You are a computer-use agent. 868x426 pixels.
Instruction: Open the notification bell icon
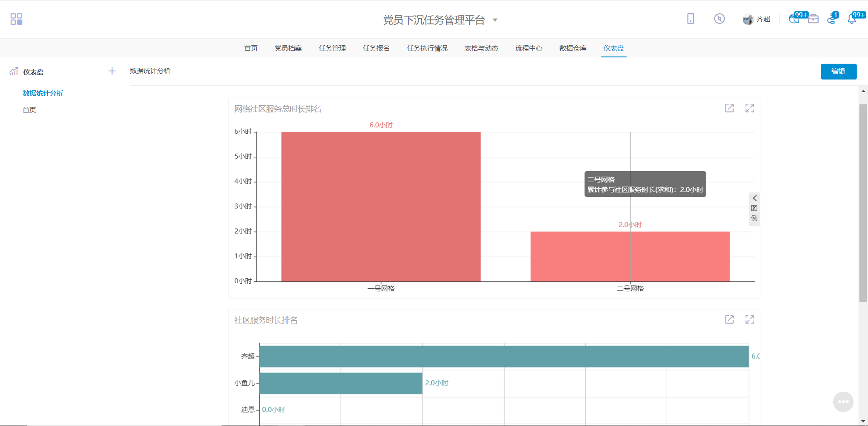(852, 19)
